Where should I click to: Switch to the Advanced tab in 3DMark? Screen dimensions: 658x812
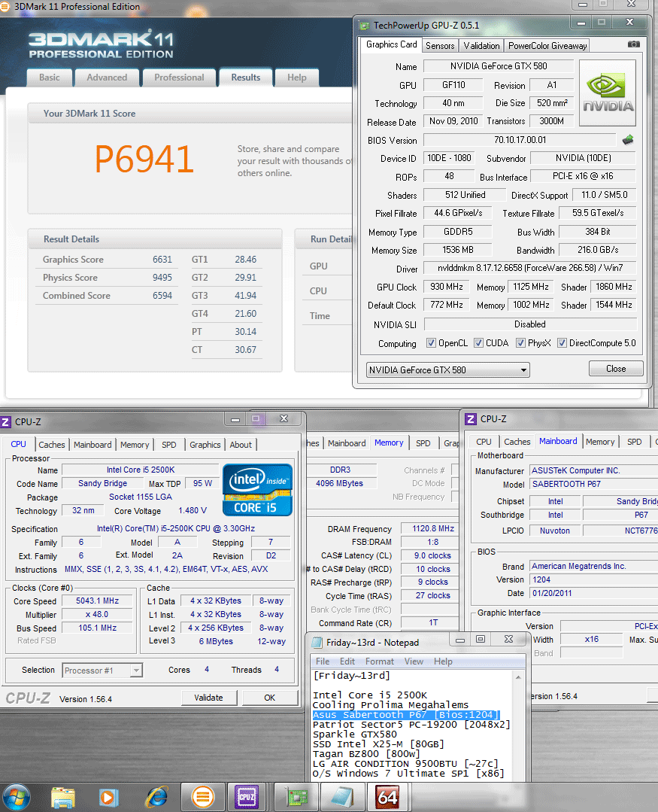pos(107,78)
